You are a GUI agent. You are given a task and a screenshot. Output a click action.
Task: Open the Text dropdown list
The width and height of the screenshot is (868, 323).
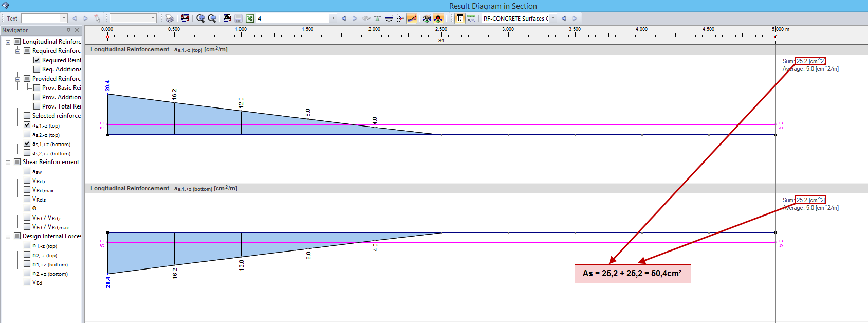[x=64, y=19]
